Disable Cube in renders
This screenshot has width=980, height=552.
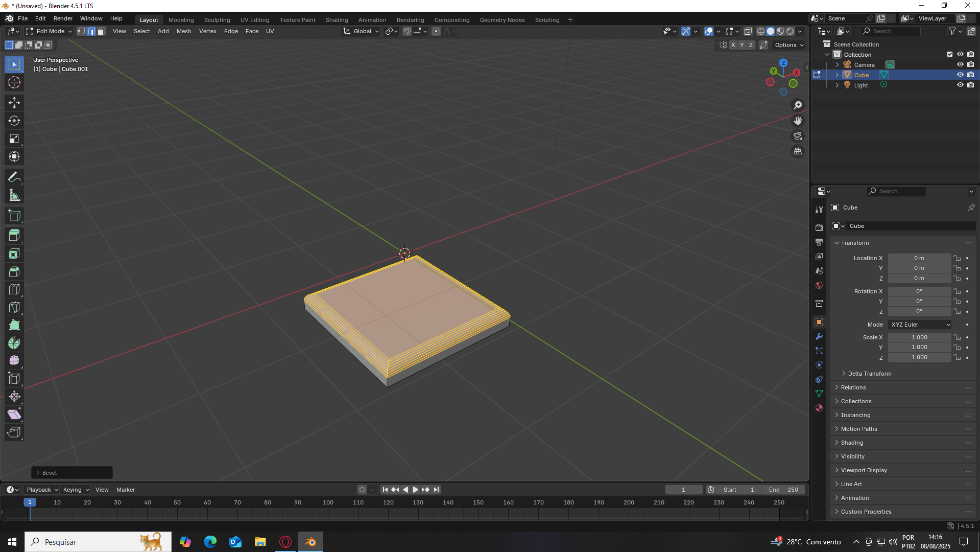tap(971, 75)
